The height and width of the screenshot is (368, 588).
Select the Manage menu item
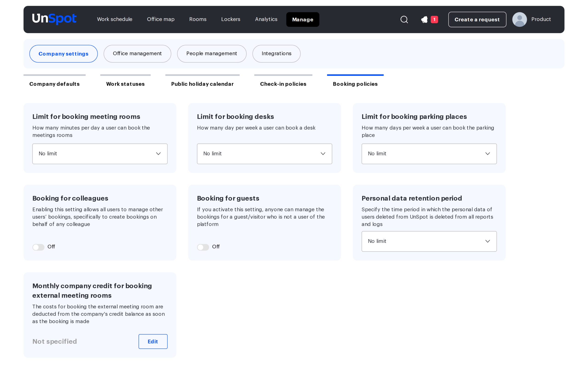[302, 20]
